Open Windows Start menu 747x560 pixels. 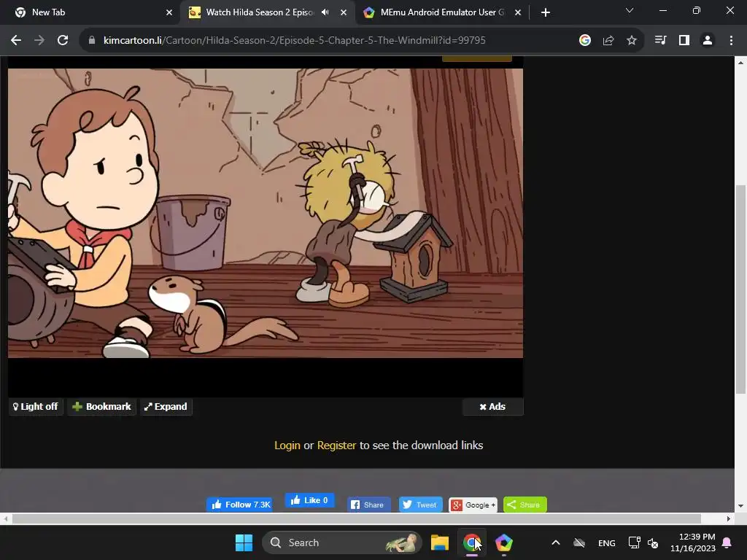click(x=244, y=542)
